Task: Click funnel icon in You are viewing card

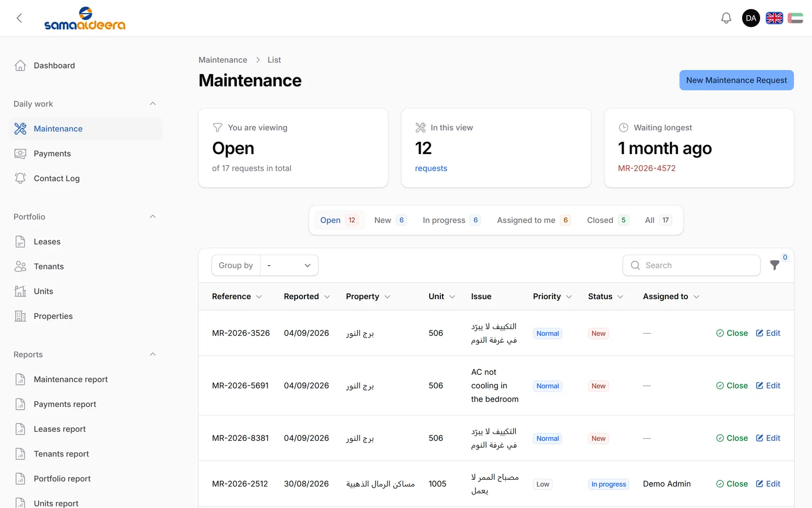Action: pyautogui.click(x=217, y=128)
